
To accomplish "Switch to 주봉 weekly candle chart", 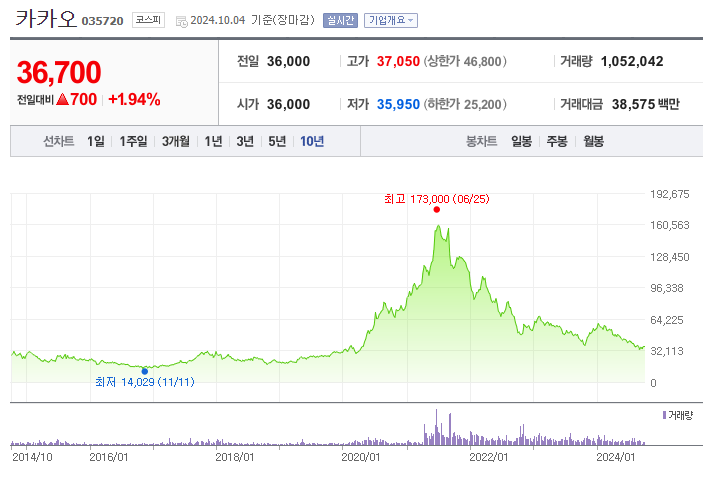I will 557,142.
